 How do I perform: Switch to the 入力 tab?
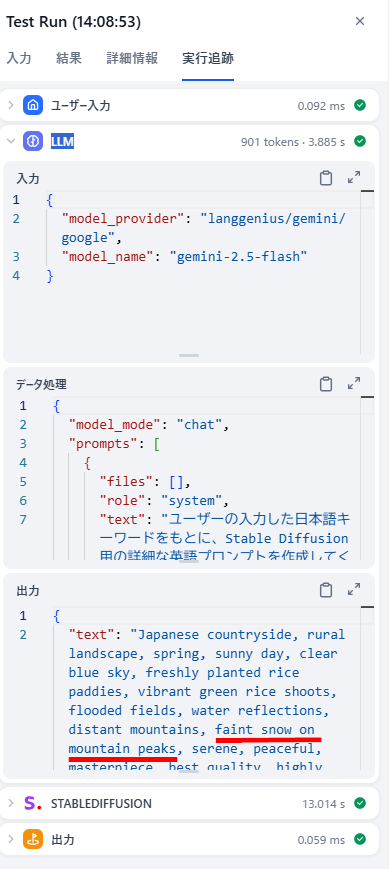click(19, 58)
